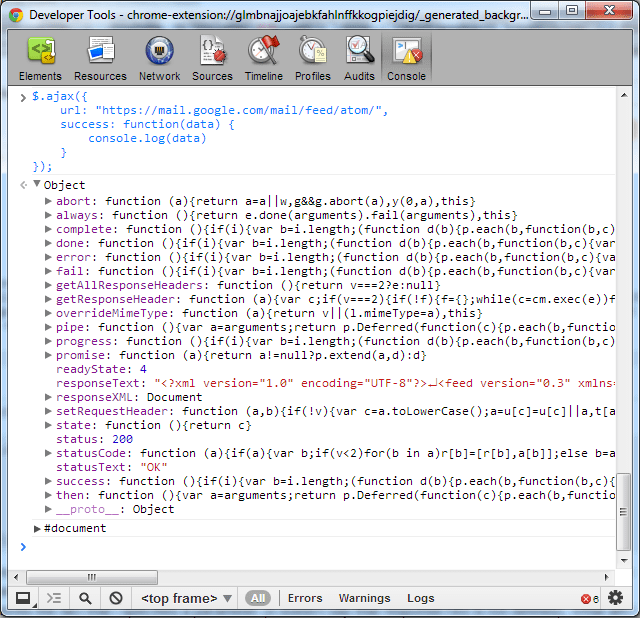Click the scroll left arrow
The image size is (640, 618).
tap(16, 577)
